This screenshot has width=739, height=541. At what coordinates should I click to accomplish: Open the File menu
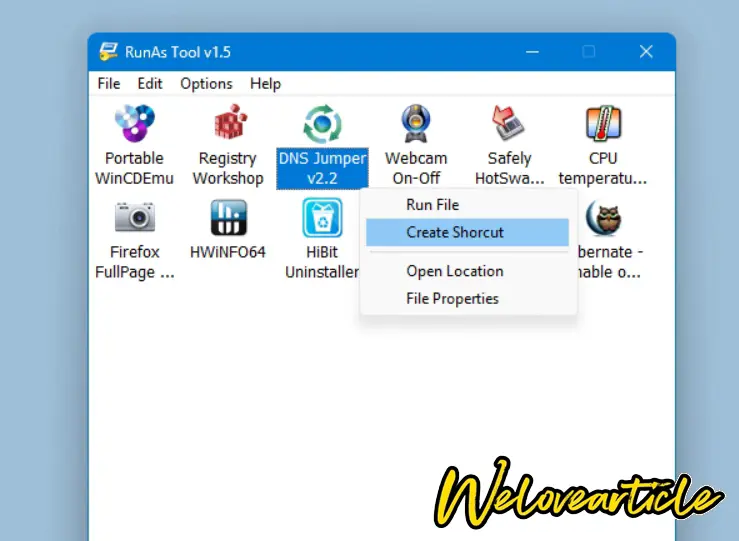pyautogui.click(x=109, y=84)
